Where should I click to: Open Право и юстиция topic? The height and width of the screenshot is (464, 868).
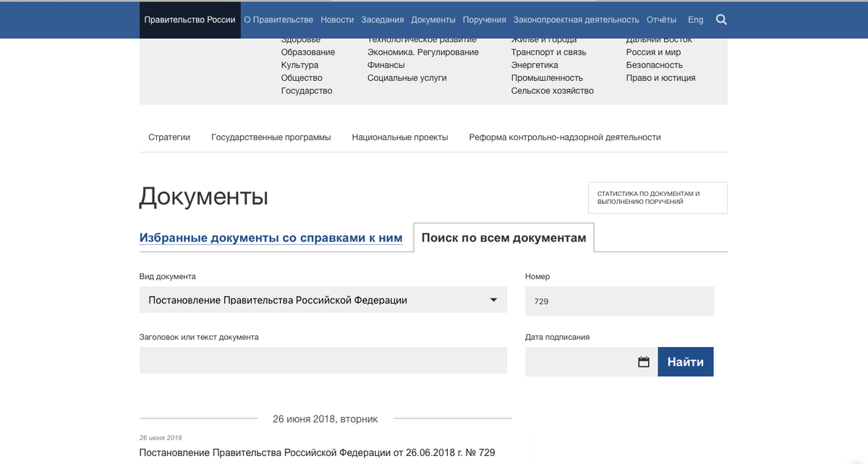click(x=661, y=78)
